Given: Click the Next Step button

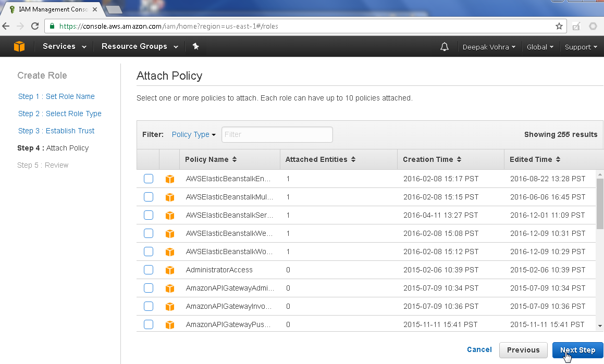Looking at the screenshot, I should (x=577, y=350).
